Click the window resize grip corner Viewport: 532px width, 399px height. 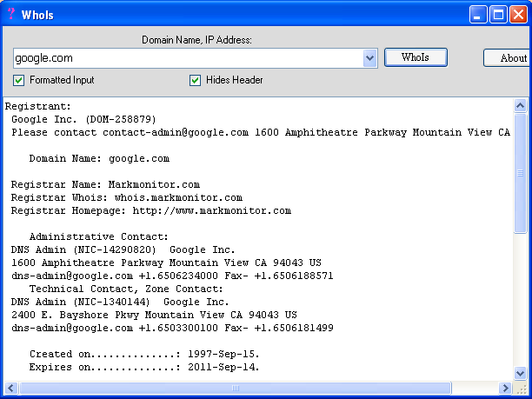tap(522, 389)
